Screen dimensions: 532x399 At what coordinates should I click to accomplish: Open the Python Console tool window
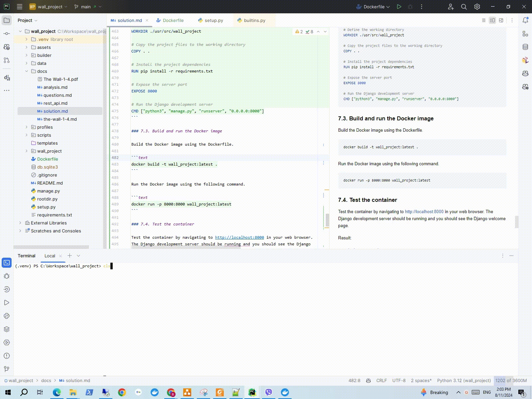pyautogui.click(x=7, y=316)
